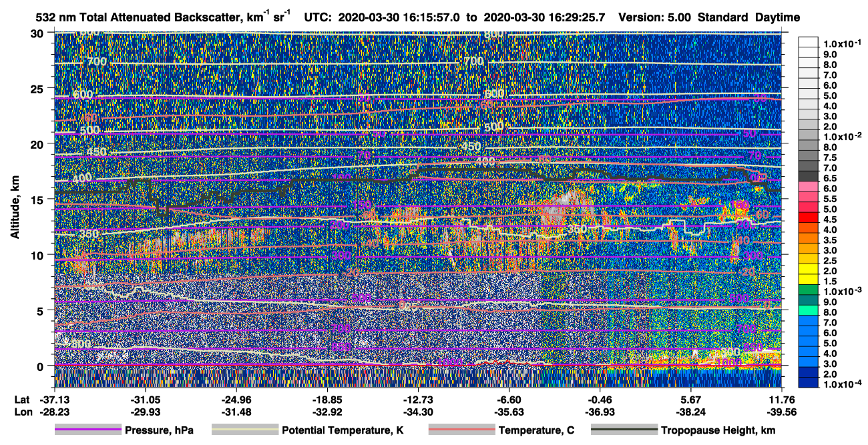Select the 'Potential Temperature, K' legend label
The height and width of the screenshot is (445, 868).
343,430
